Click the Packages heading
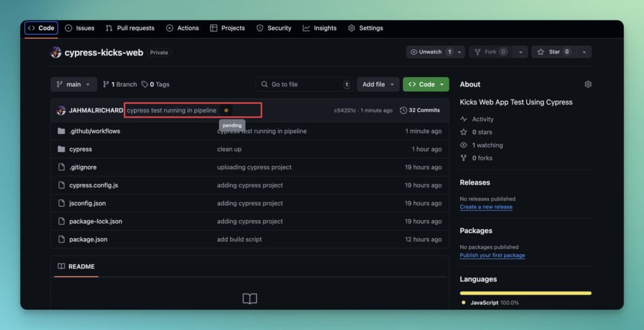 point(476,231)
